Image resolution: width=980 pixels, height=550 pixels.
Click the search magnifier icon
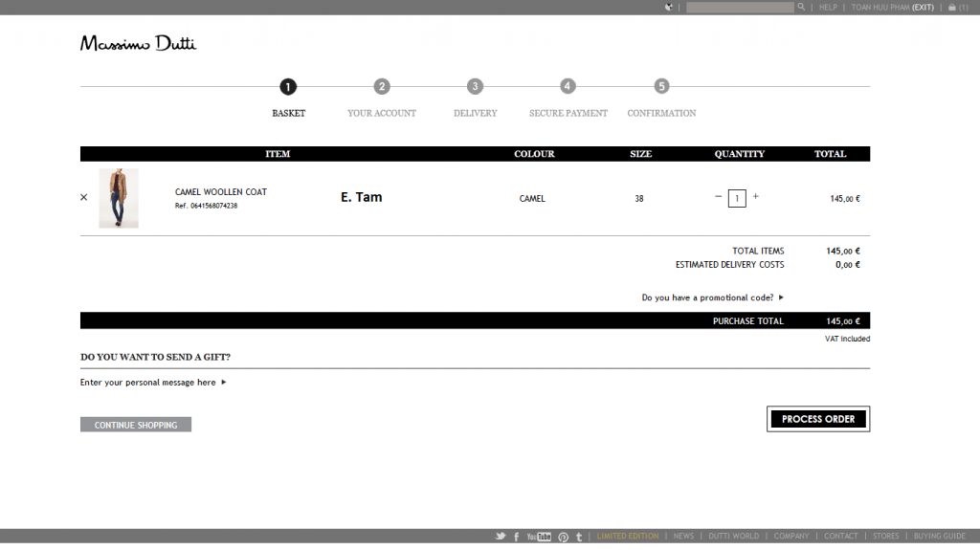801,7
